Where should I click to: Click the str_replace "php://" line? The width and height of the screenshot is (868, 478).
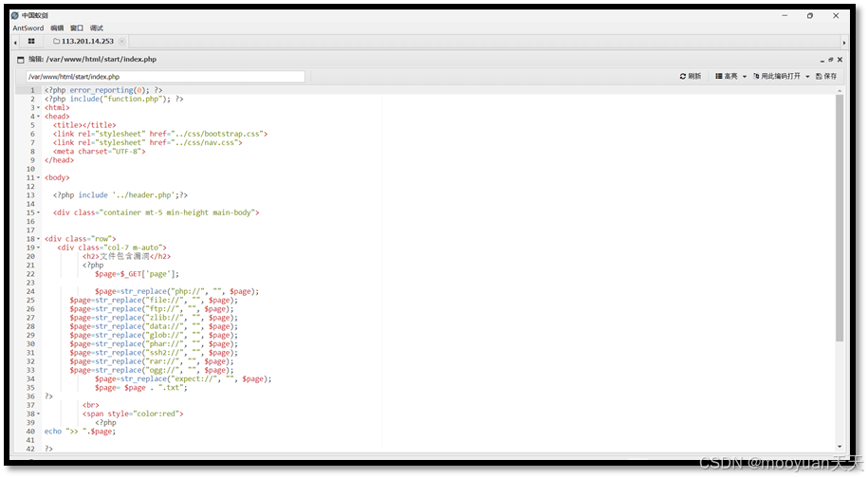[x=176, y=291]
